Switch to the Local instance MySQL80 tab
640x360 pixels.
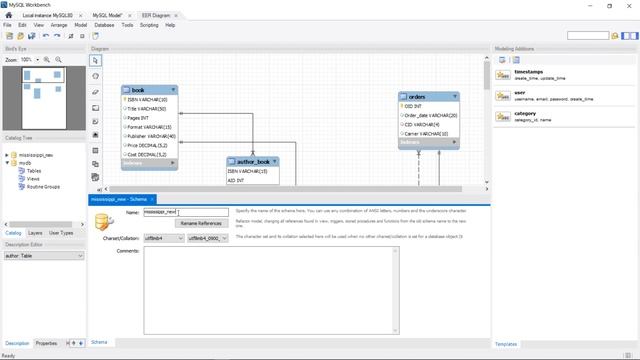[47, 15]
